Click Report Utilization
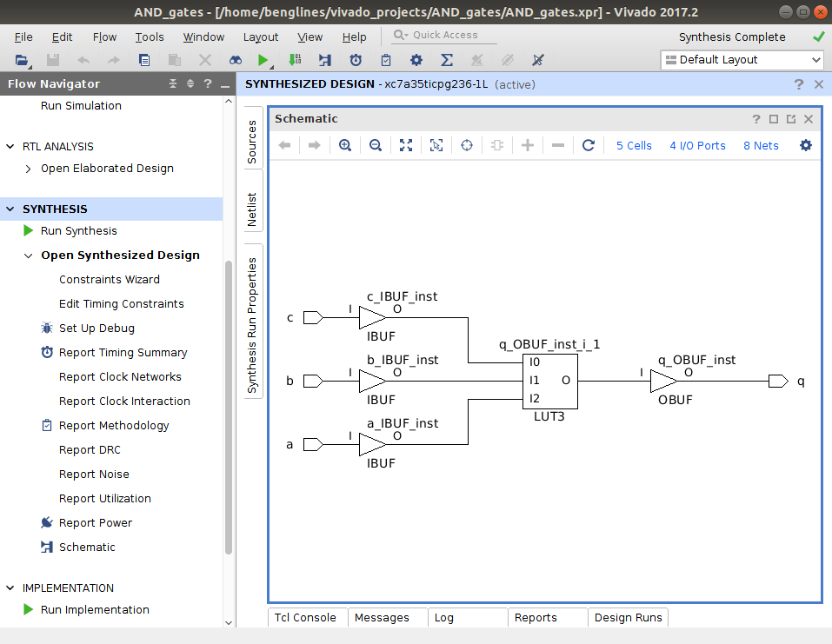 pos(105,499)
